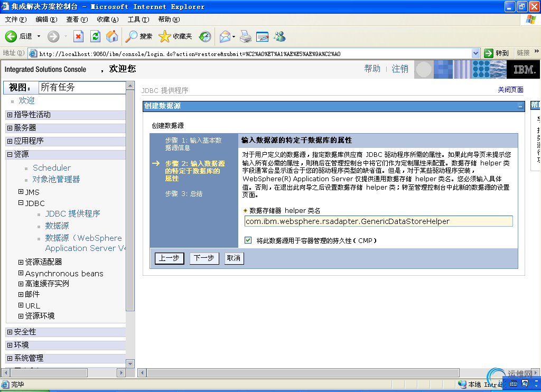Open Favorites star toolbar button
Viewport: 541px width, 392px height.
click(x=175, y=36)
